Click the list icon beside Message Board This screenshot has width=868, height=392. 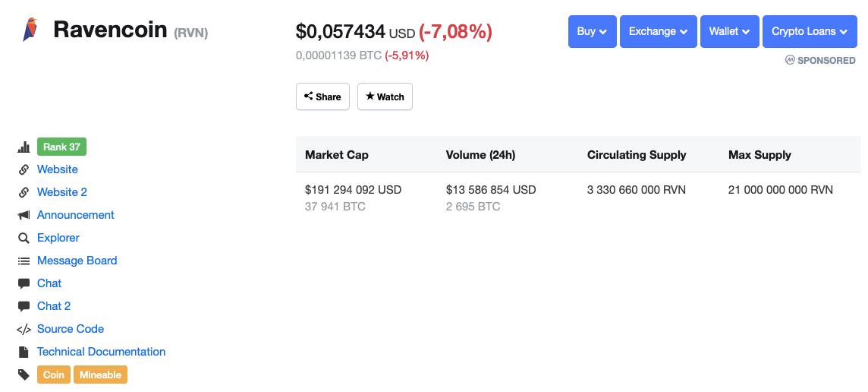tap(24, 261)
